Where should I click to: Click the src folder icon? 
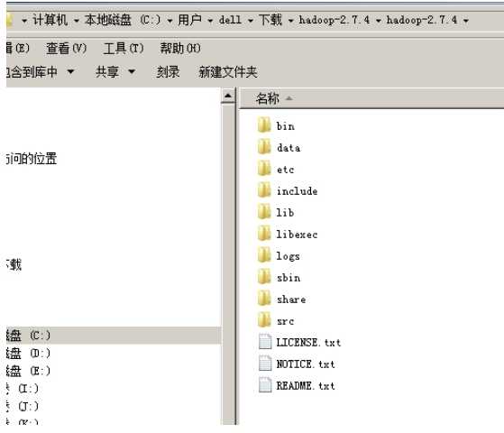point(264,320)
